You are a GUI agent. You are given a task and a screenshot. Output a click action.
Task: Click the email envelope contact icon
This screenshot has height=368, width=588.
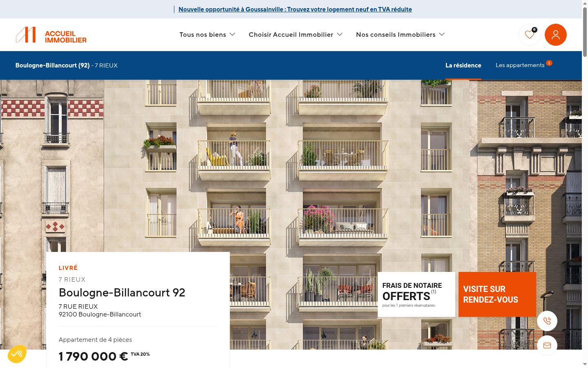[547, 346]
